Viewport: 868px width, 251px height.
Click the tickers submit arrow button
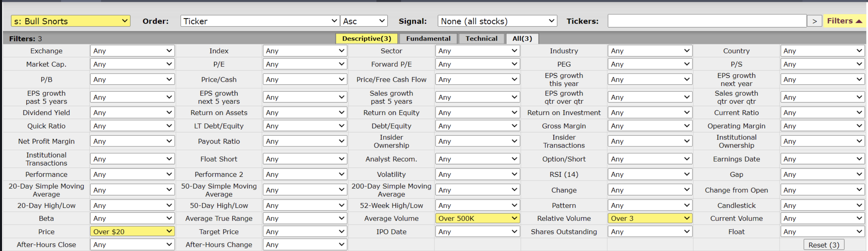pos(815,21)
